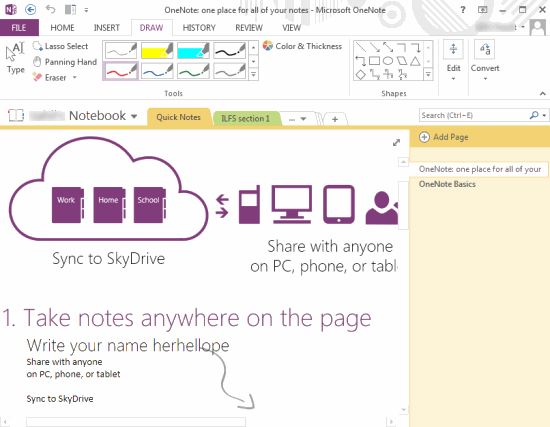Open the search scope dropdown arrow
Viewport: 550px width, 427px height.
[544, 115]
